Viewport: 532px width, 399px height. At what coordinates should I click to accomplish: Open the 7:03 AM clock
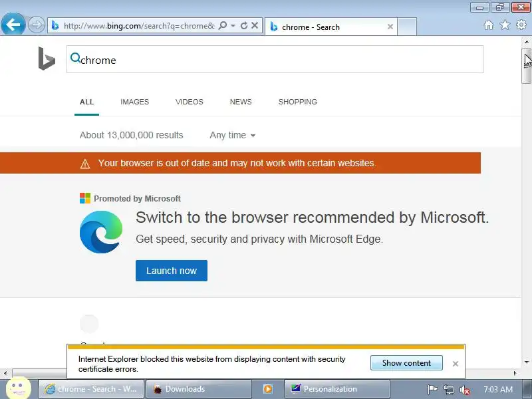point(498,389)
